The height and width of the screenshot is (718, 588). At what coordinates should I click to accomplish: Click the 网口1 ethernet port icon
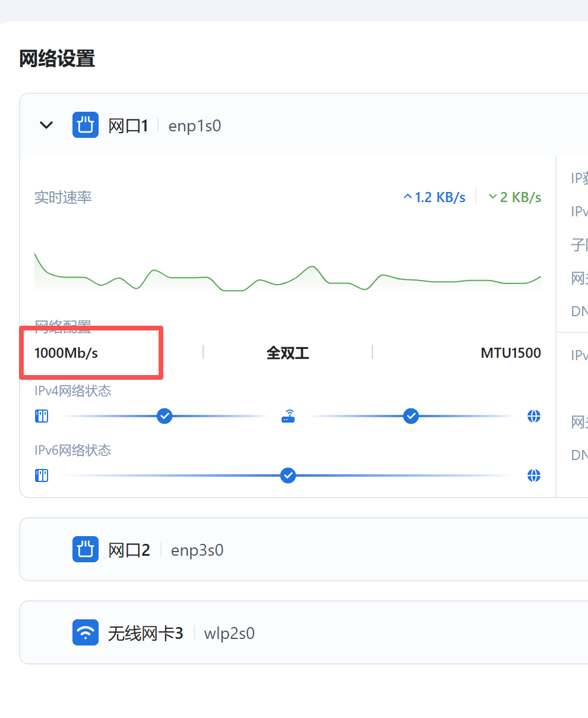click(86, 125)
